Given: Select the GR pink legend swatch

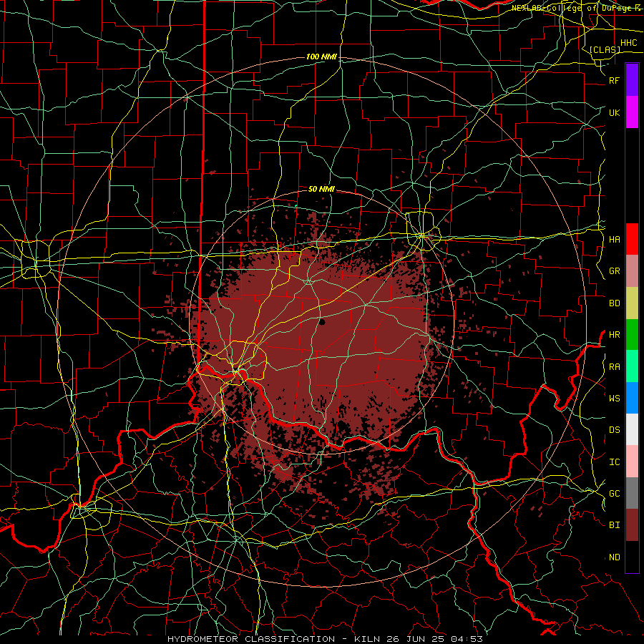Looking at the screenshot, I should (x=632, y=271).
